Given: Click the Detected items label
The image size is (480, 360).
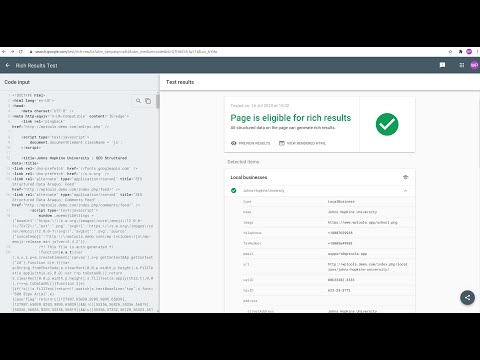Looking at the screenshot, I should pyautogui.click(x=243, y=162).
